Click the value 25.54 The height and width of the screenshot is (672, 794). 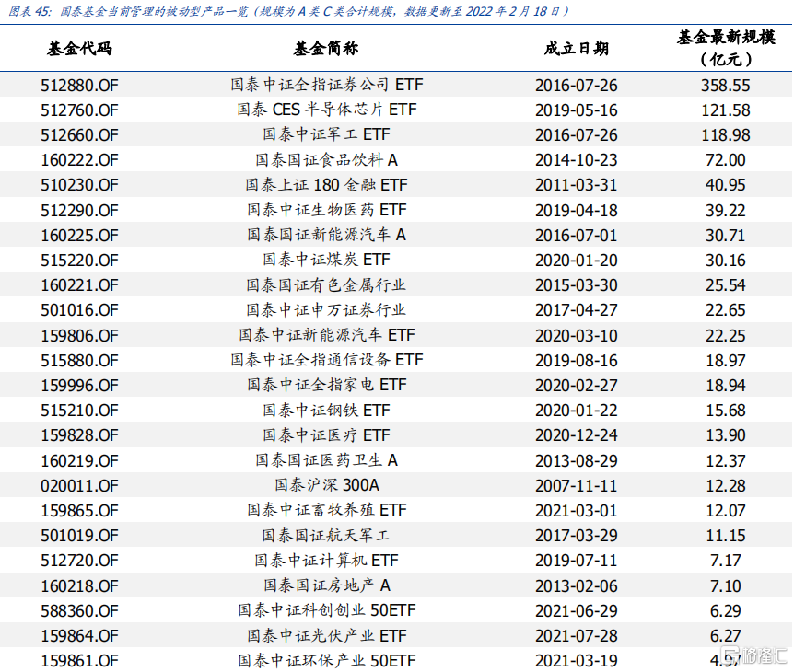pyautogui.click(x=725, y=284)
